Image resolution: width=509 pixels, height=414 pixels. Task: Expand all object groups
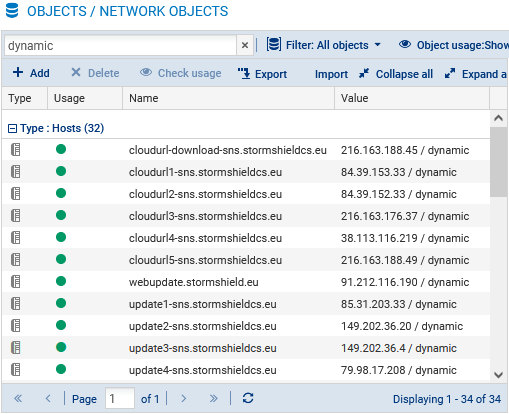[475, 74]
